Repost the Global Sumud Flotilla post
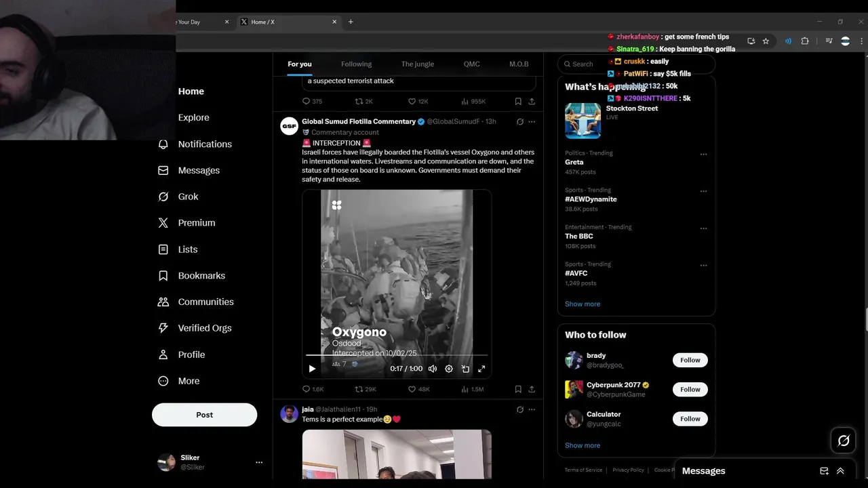This screenshot has height=488, width=868. (x=366, y=389)
